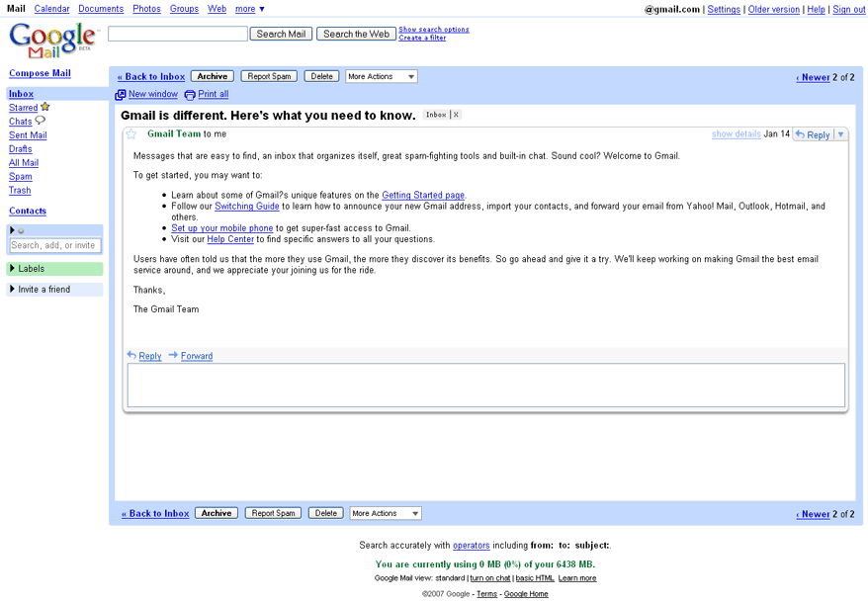Screen dimensions: 868x604
Task: Expand the Invite a friend section
Action: coord(54,289)
